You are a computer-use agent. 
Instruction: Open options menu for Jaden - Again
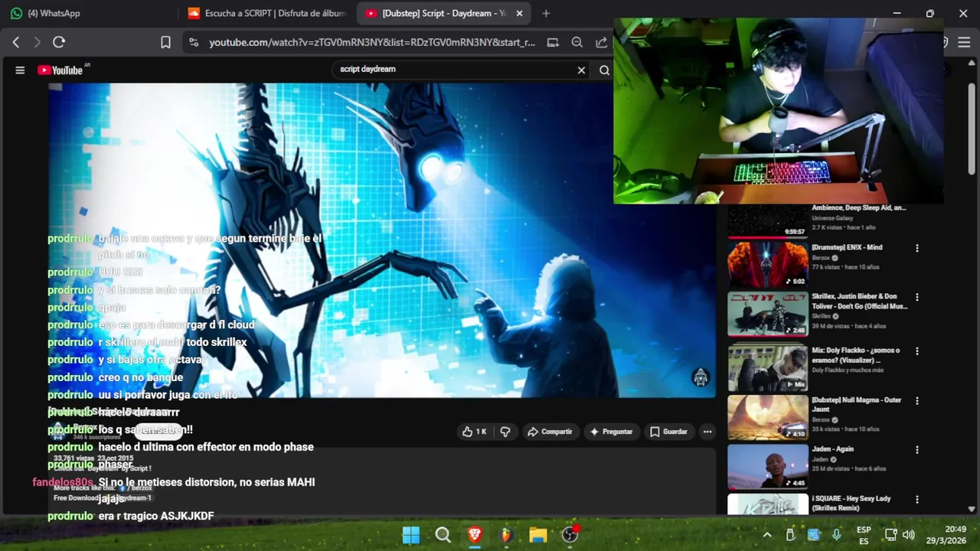916,450
